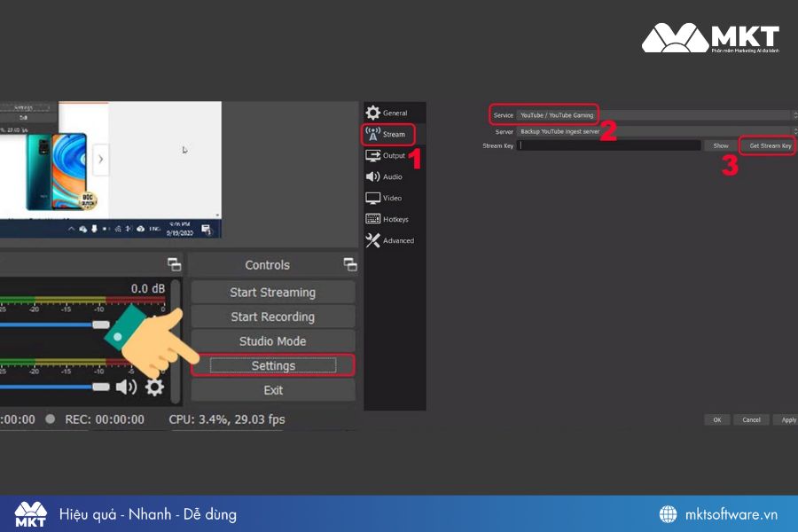The height and width of the screenshot is (532, 798).
Task: Show the stream key
Action: point(721,145)
